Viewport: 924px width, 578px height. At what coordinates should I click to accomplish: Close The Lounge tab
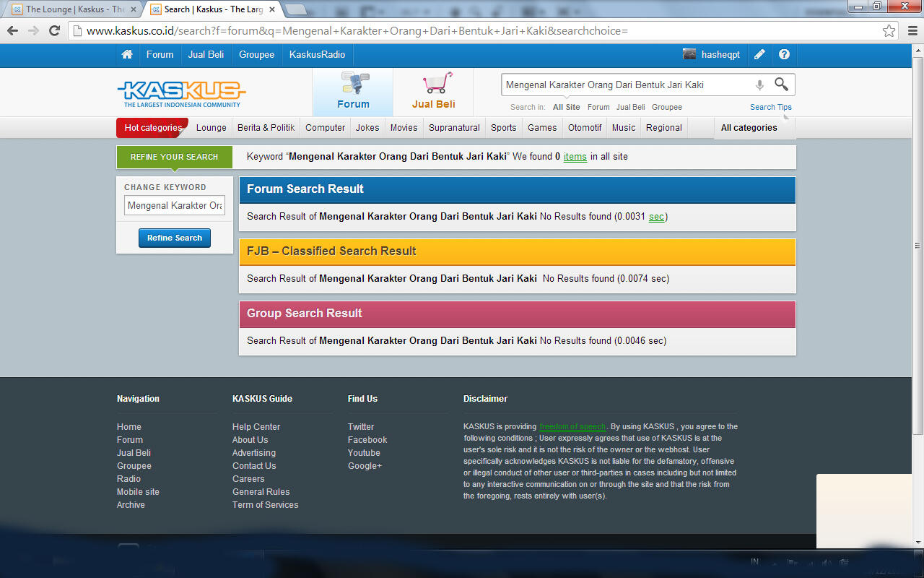pyautogui.click(x=134, y=9)
